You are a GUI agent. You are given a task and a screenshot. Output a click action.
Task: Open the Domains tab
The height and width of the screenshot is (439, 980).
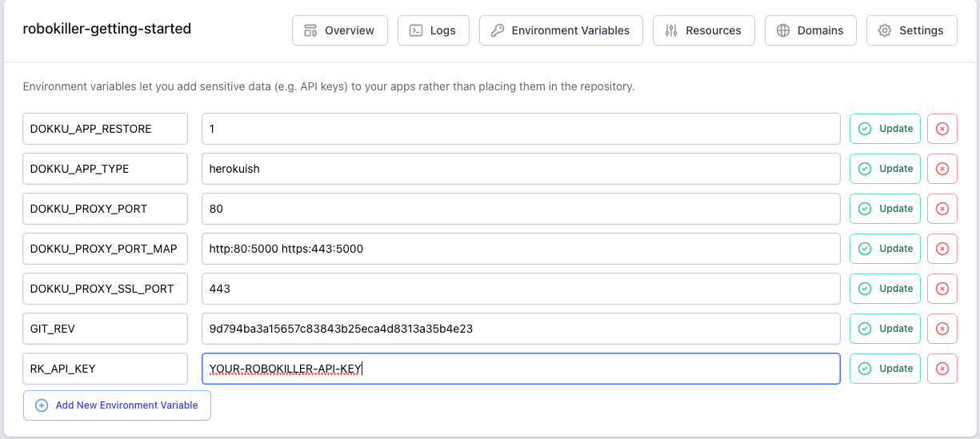810,30
